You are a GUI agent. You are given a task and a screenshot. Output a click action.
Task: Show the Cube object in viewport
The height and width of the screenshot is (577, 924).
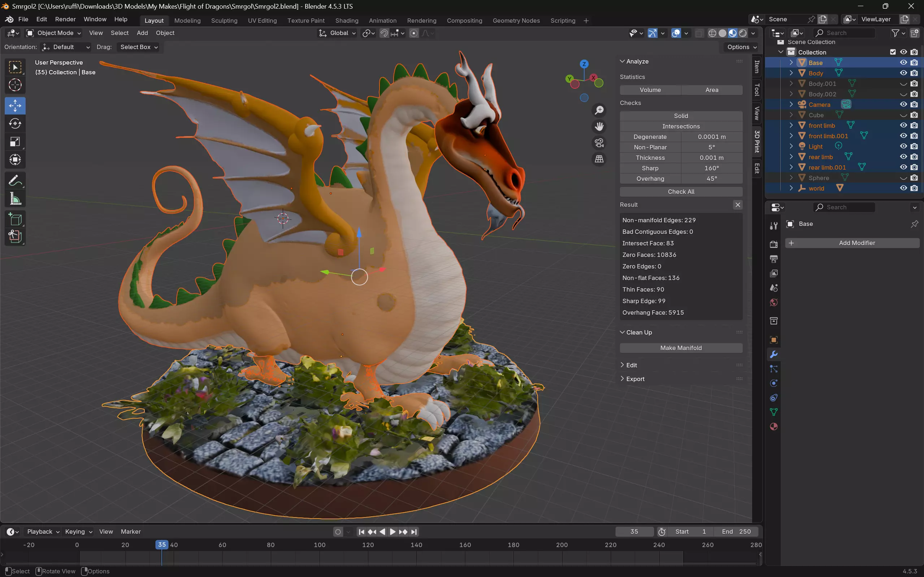pyautogui.click(x=903, y=115)
